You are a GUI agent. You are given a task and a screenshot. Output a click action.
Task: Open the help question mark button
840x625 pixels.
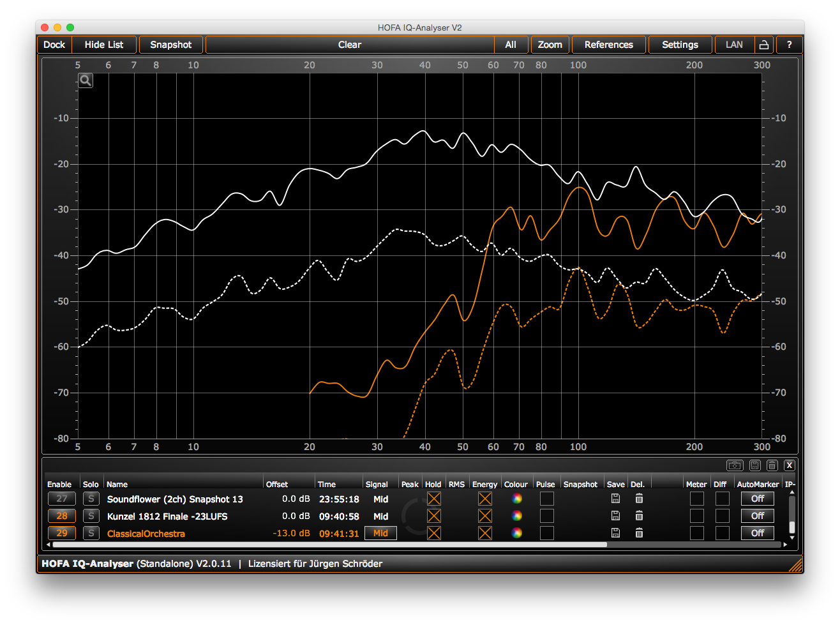790,45
